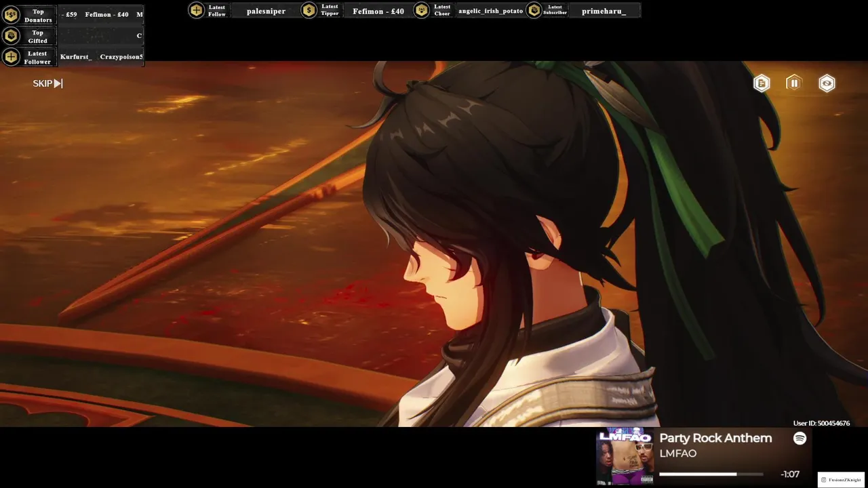
Task: Click the '£59' donation amount in the Top Donators ticker
Action: [x=71, y=14]
